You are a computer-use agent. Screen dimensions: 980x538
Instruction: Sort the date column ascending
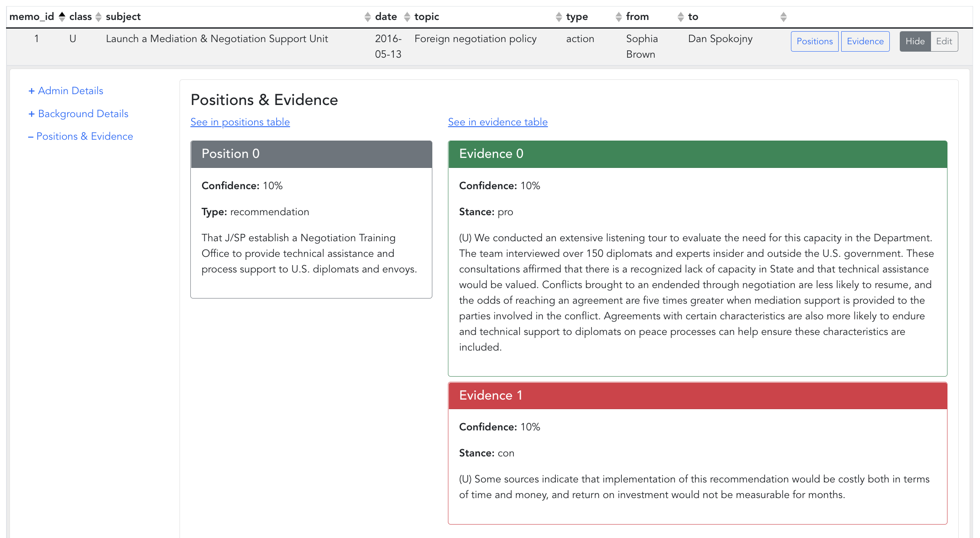[x=407, y=16]
